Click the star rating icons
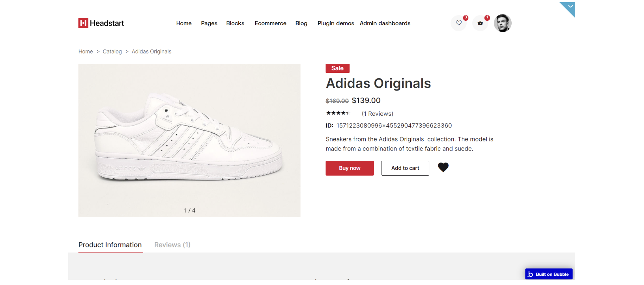 [x=337, y=113]
